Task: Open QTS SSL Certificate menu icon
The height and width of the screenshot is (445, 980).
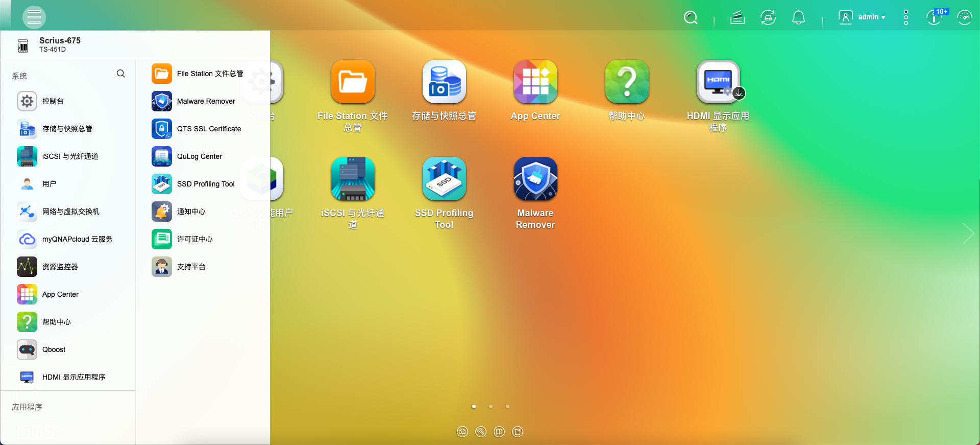Action: (162, 129)
